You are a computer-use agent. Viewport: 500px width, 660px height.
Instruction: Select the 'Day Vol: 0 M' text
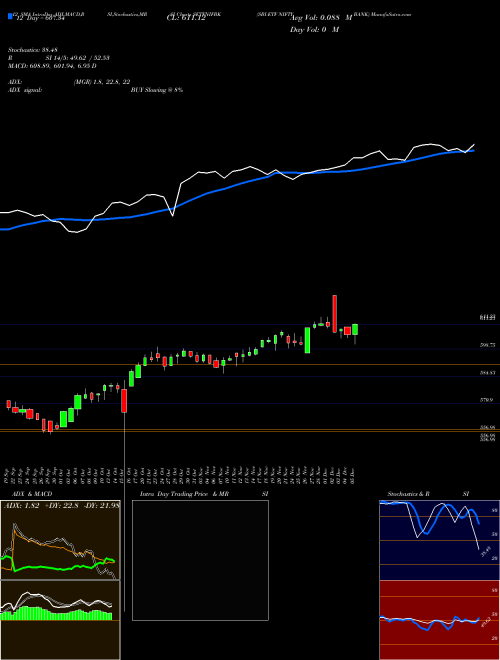pos(314,29)
